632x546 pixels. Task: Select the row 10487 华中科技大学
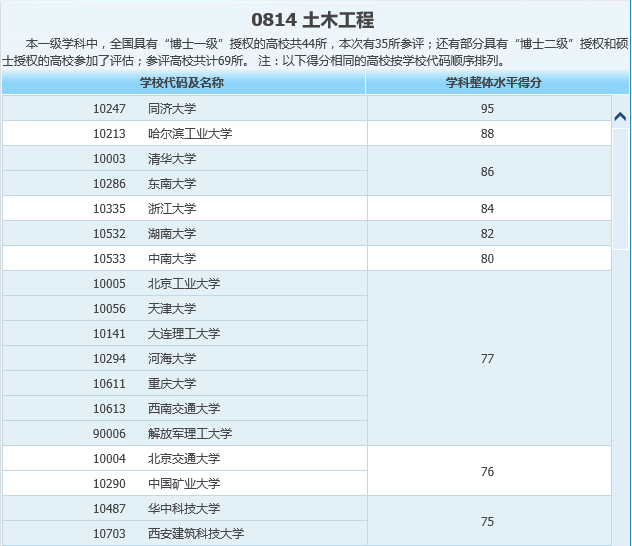[185, 508]
